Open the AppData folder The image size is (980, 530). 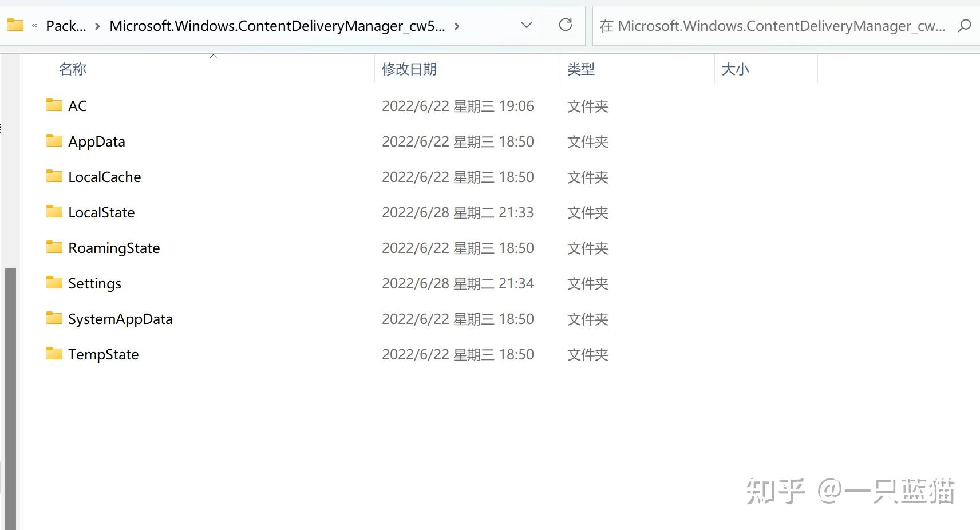[96, 141]
